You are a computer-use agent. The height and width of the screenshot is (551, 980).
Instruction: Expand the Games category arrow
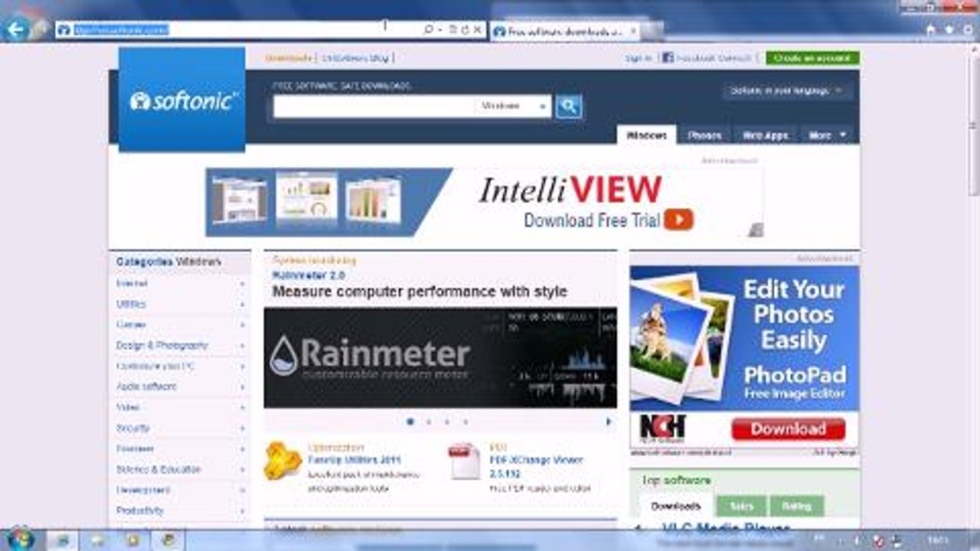[242, 325]
